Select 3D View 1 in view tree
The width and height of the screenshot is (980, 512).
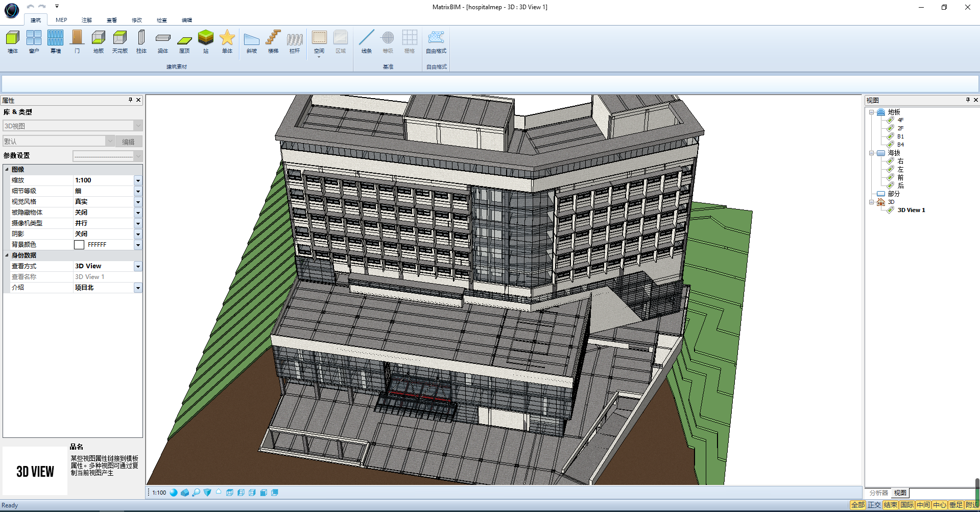click(911, 210)
